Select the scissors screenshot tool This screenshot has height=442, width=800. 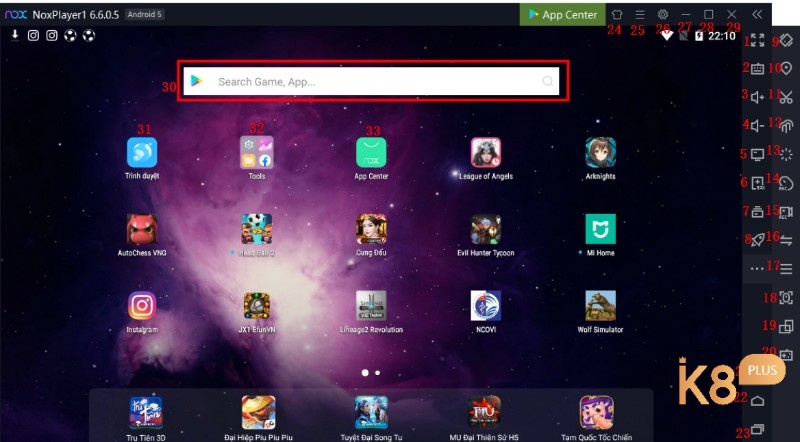tap(786, 97)
